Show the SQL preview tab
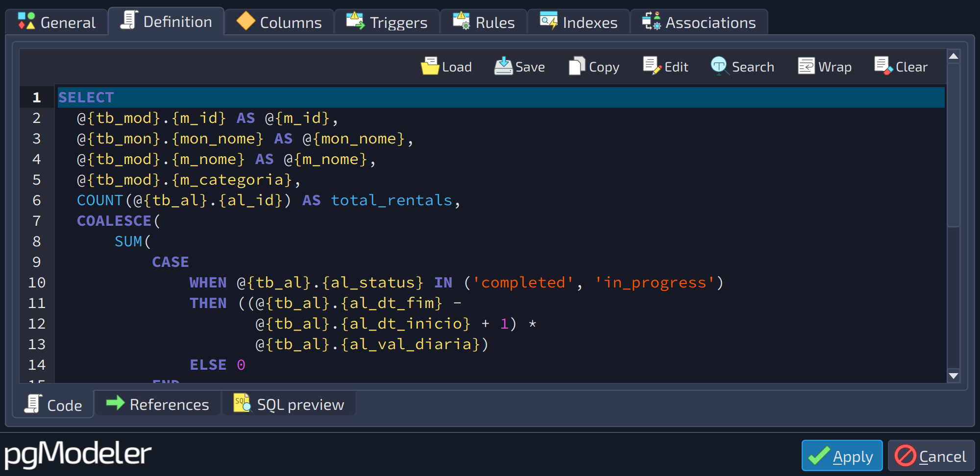Screen dimensions: 980x476 pyautogui.click(x=289, y=404)
